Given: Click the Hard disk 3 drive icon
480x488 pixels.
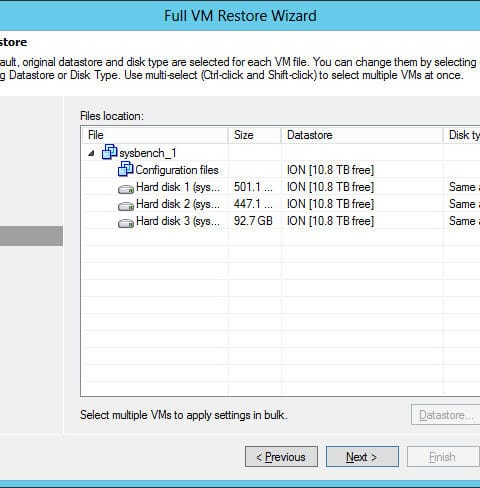Looking at the screenshot, I should pos(126,223).
